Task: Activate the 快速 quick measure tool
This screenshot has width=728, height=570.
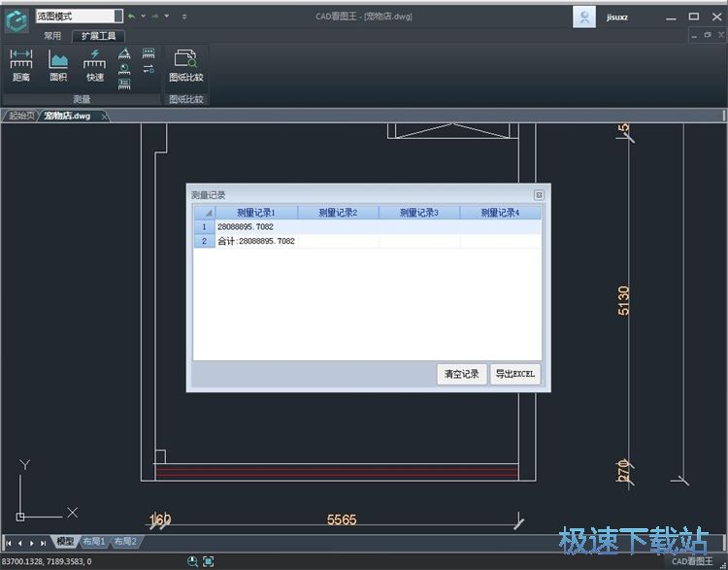Action: (95, 65)
